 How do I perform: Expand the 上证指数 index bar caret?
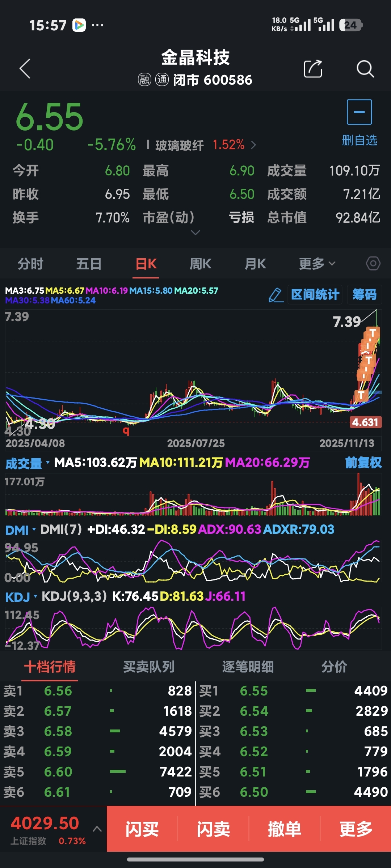(x=97, y=829)
